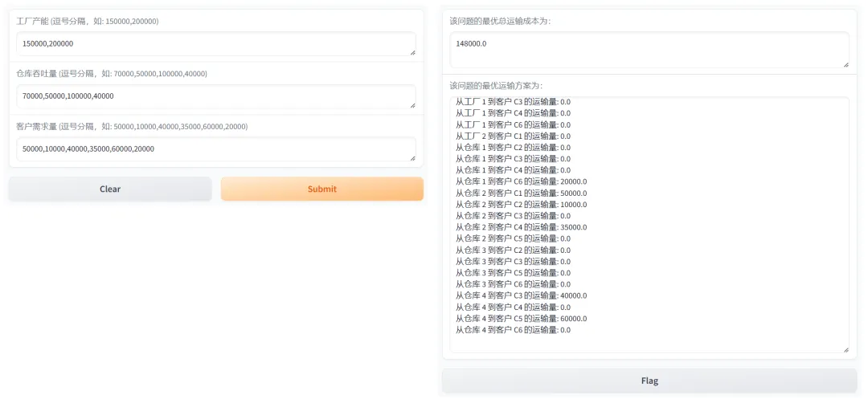The width and height of the screenshot is (868, 403).
Task: Submit the transportation problem inputs
Action: tap(322, 189)
